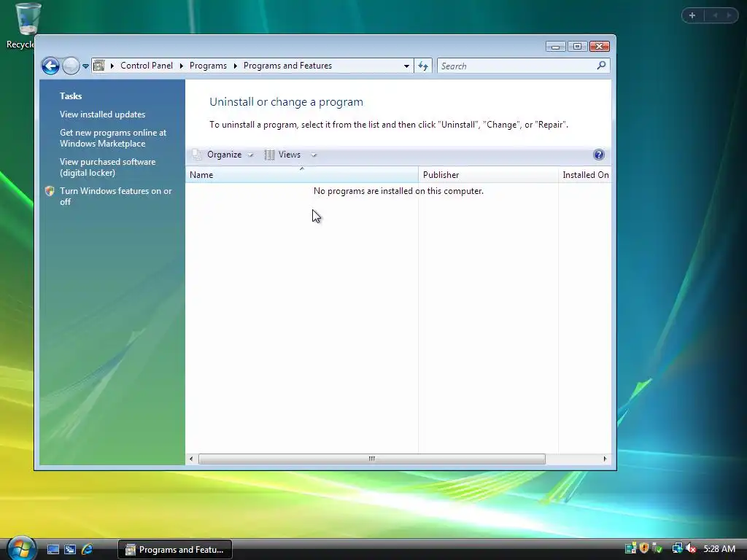
Task: Click the sidebar next gadgets arrow
Action: pos(729,15)
